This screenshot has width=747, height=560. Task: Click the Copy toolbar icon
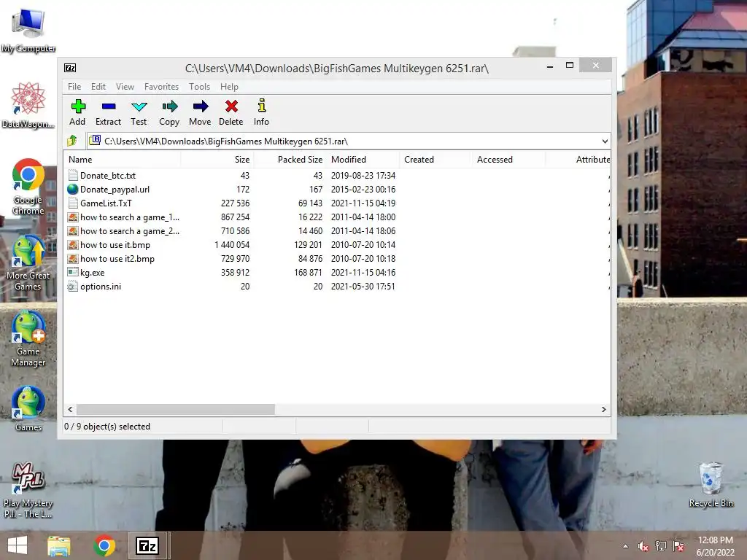pos(169,112)
